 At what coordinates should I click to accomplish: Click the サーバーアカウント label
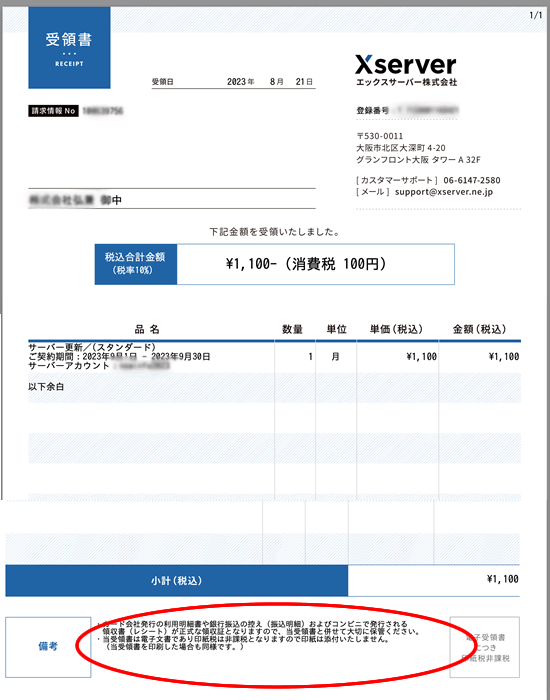69,365
